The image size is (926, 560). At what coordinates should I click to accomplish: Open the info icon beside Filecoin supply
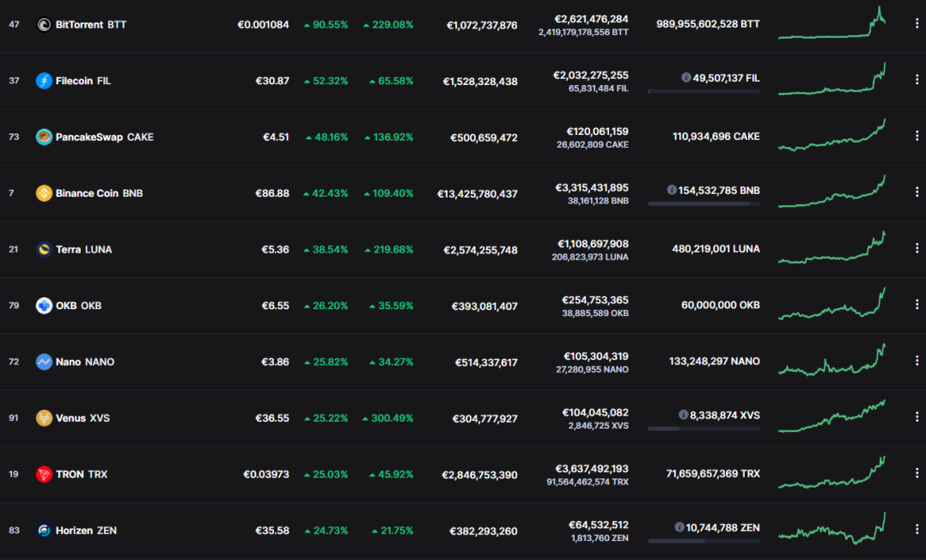tap(685, 77)
